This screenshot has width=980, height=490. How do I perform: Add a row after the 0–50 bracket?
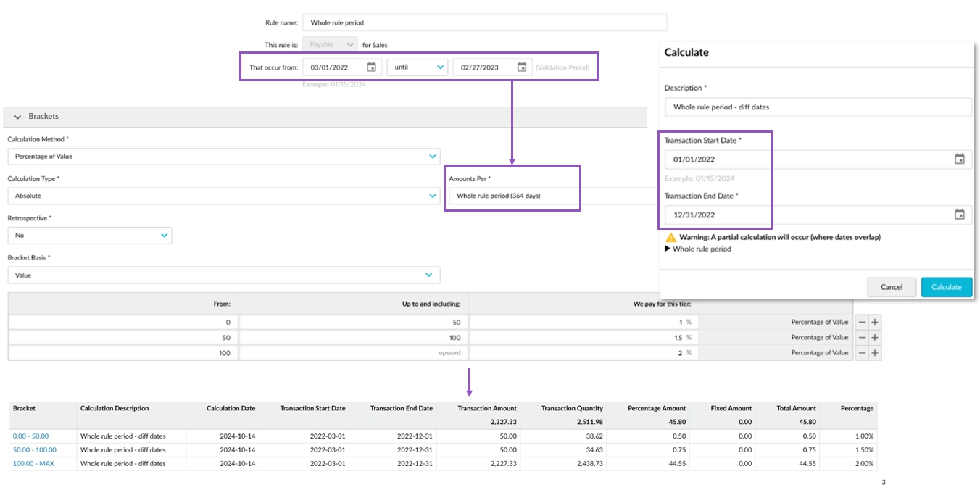pyautogui.click(x=875, y=322)
